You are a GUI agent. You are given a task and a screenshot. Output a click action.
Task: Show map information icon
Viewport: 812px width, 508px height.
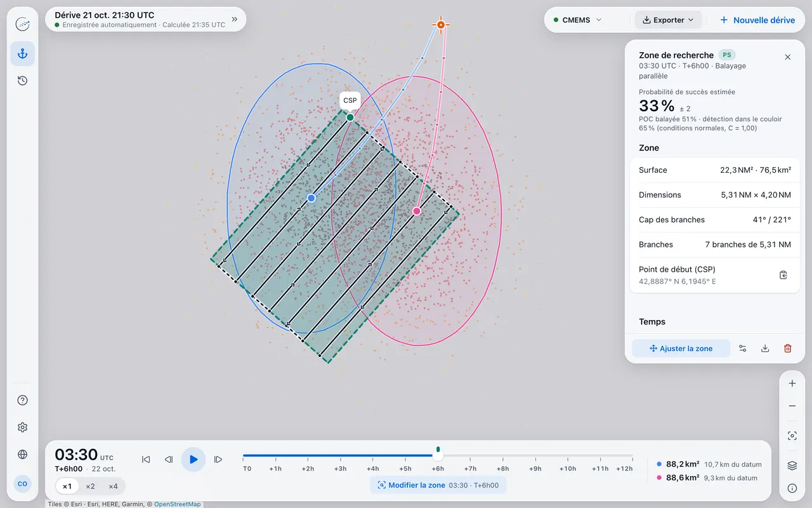[792, 488]
